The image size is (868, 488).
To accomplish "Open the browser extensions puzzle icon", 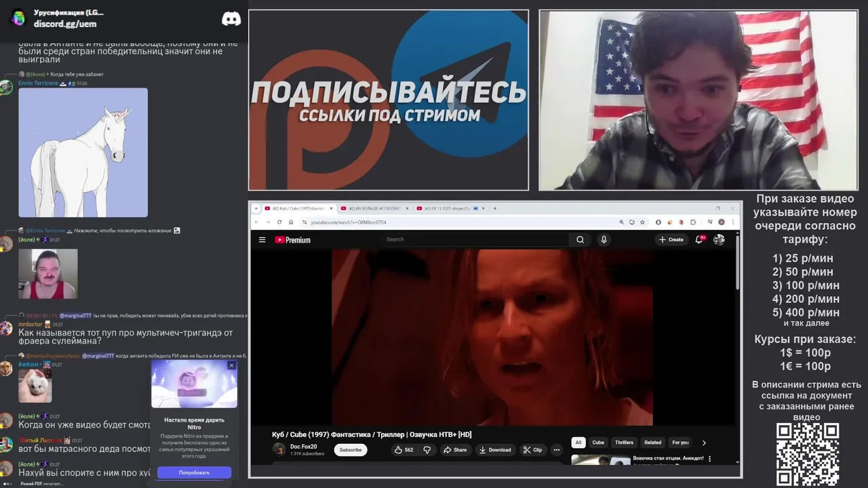I will pyautogui.click(x=693, y=222).
